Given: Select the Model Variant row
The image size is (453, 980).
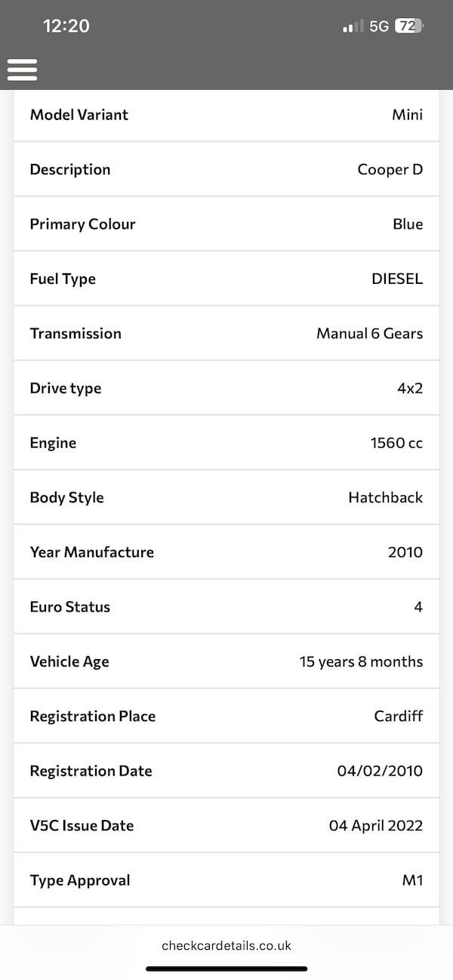Looking at the screenshot, I should click(x=226, y=115).
